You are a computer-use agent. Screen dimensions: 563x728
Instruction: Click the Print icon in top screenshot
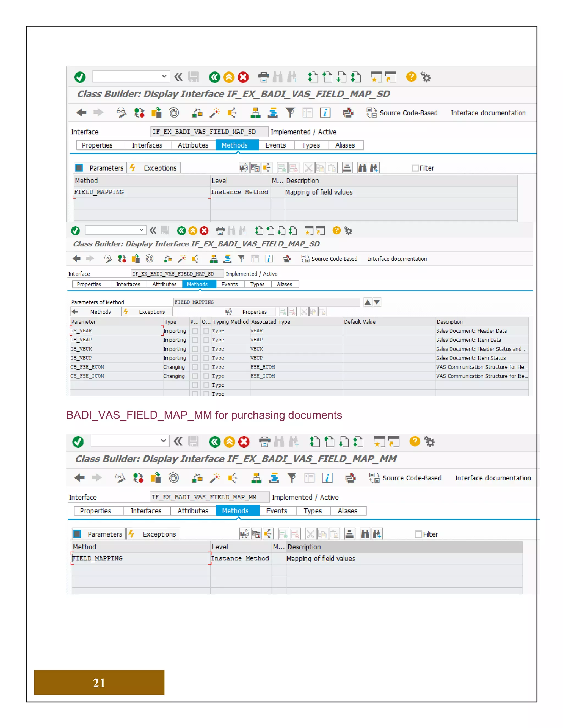tap(263, 77)
